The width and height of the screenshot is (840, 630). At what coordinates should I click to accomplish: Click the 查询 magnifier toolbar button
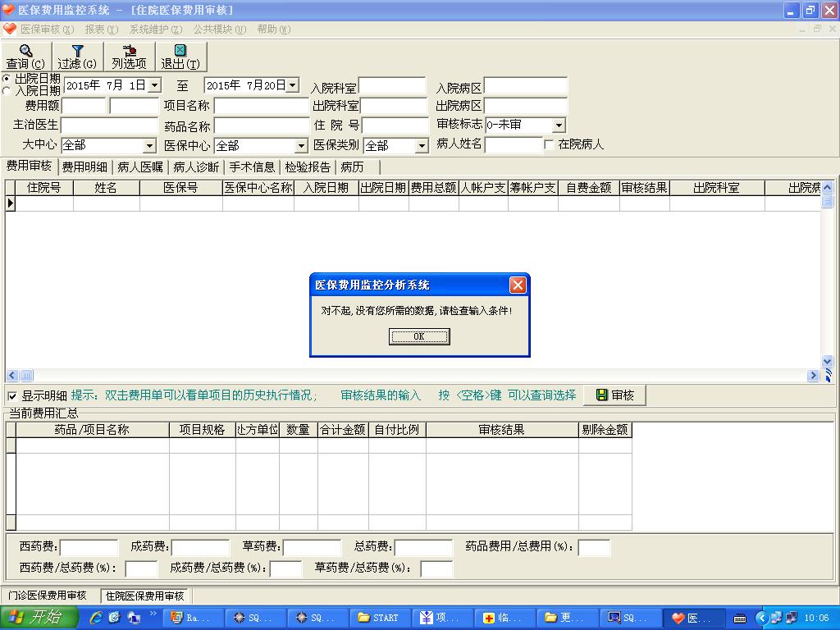[25, 57]
